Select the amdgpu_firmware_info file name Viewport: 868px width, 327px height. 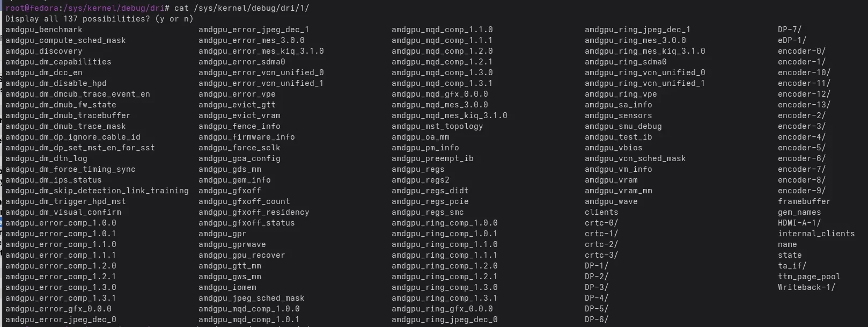point(246,137)
